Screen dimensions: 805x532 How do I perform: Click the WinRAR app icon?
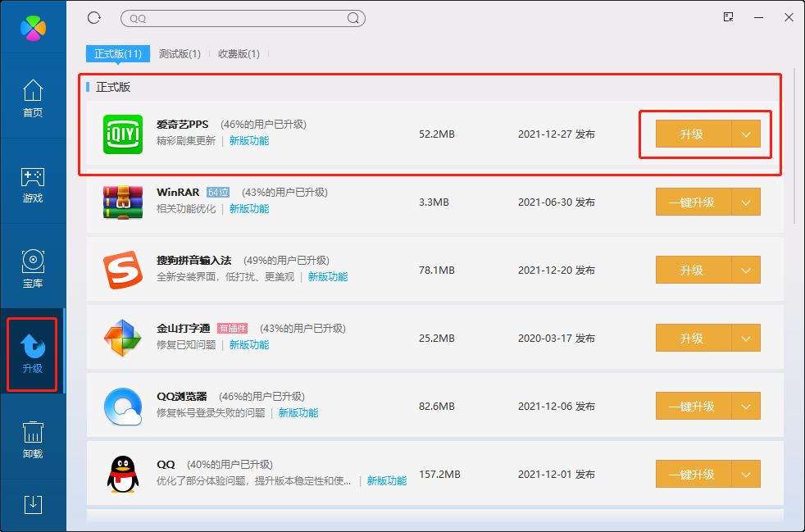click(123, 202)
